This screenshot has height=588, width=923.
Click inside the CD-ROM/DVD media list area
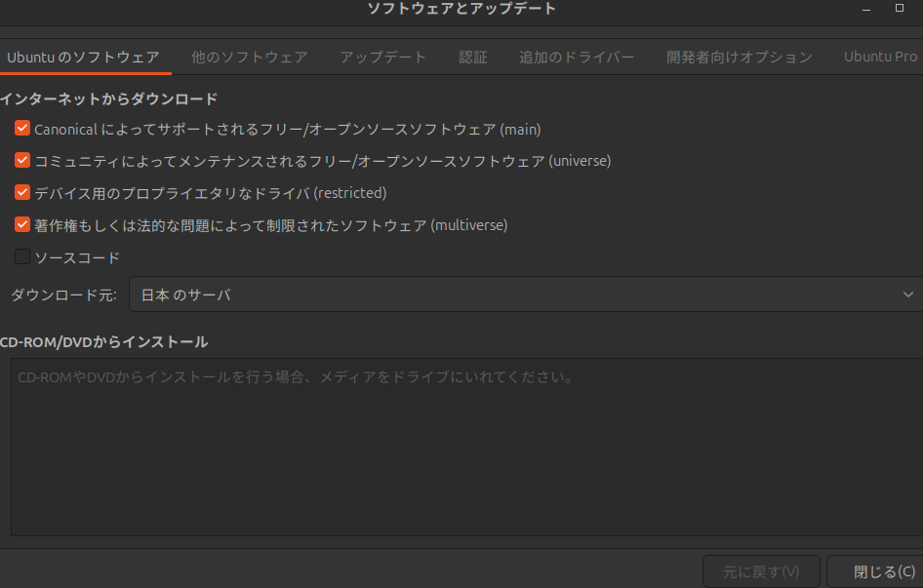466,449
